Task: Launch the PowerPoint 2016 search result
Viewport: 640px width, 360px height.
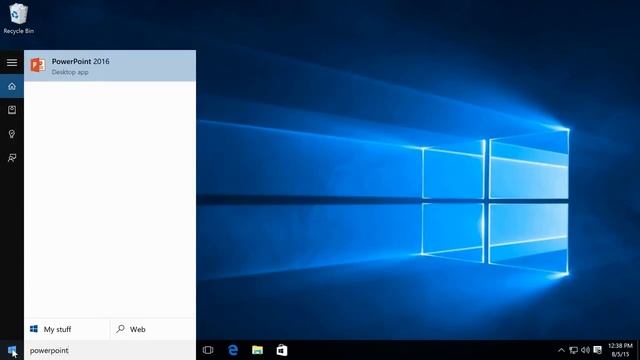Action: [110, 66]
